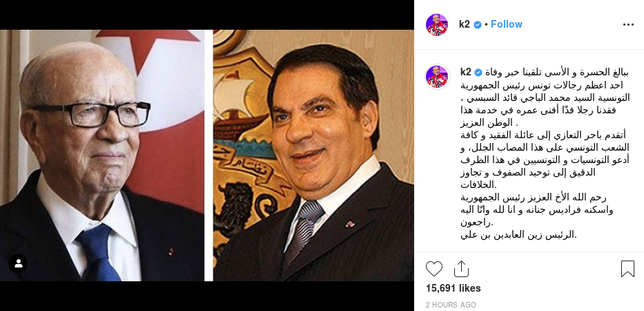This screenshot has height=311, width=644.
Task: Show tagged people icon on the photo
Action: (x=18, y=263)
